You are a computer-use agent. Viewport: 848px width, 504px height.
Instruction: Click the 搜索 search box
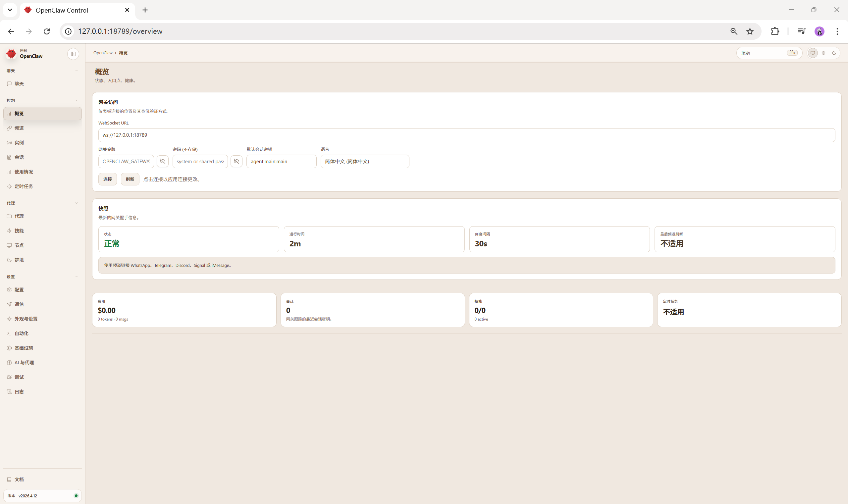pyautogui.click(x=763, y=53)
